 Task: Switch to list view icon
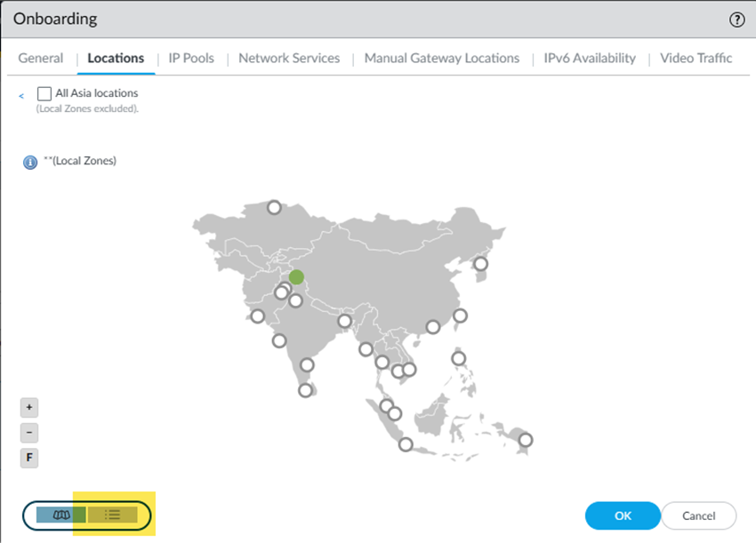(x=112, y=515)
